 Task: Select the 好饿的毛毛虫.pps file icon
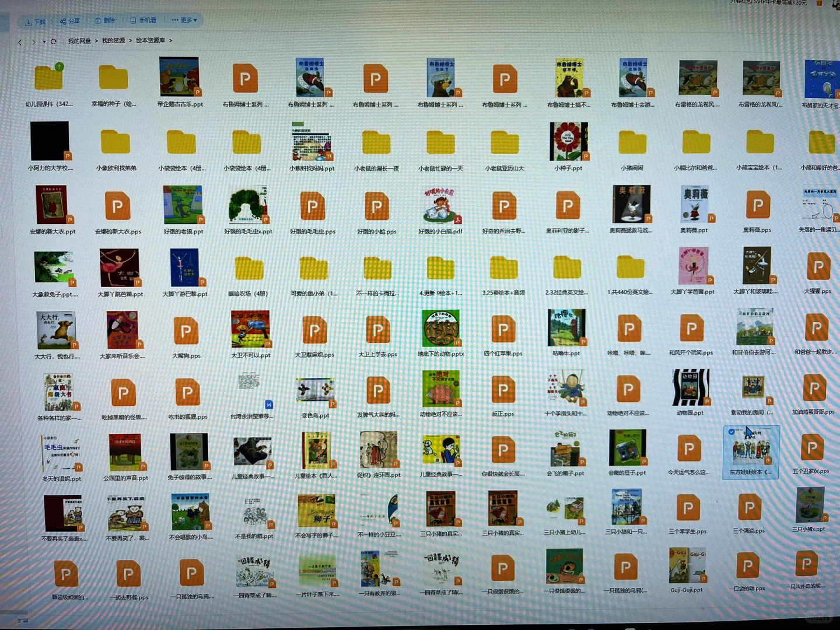pyautogui.click(x=313, y=206)
